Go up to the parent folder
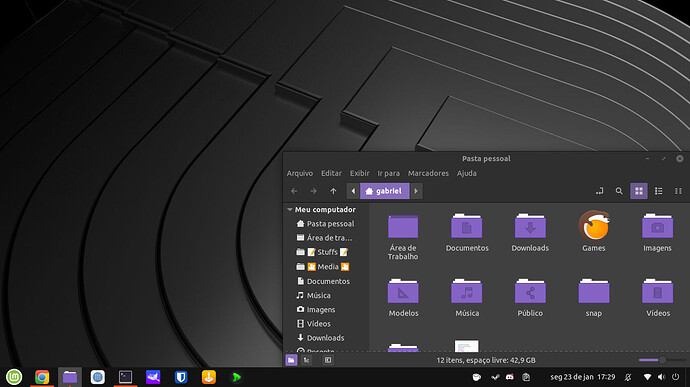 pos(333,191)
